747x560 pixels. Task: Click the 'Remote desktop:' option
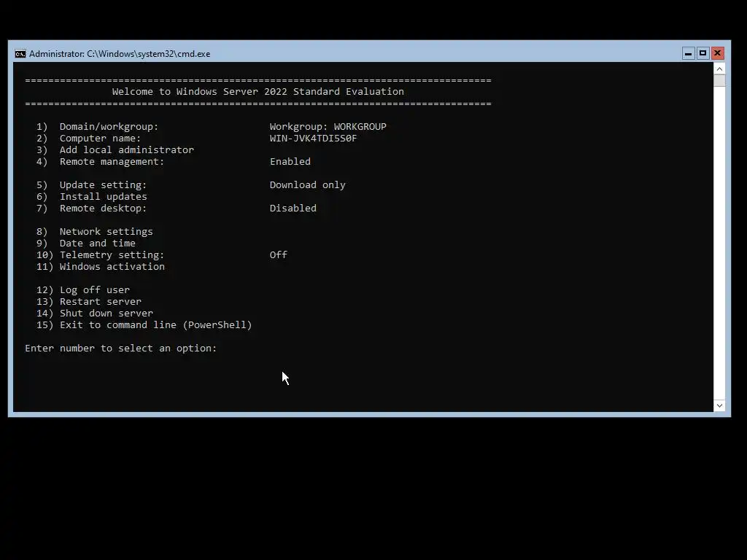(x=91, y=208)
